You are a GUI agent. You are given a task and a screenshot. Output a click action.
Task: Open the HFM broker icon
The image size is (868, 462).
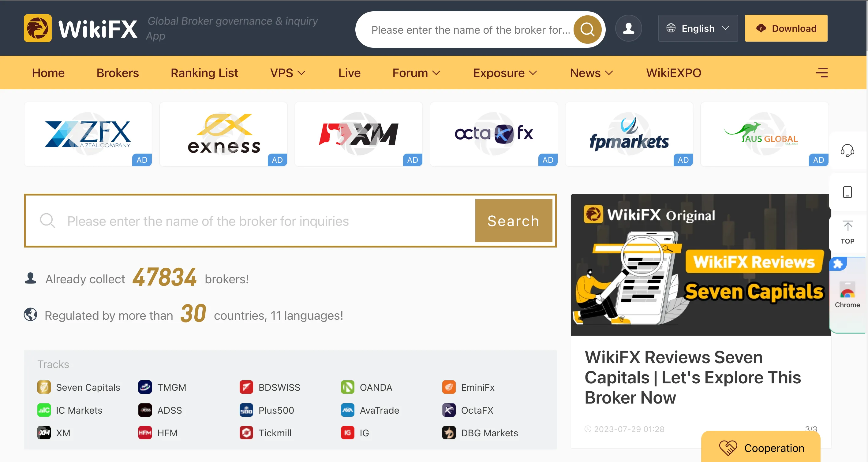coord(145,433)
